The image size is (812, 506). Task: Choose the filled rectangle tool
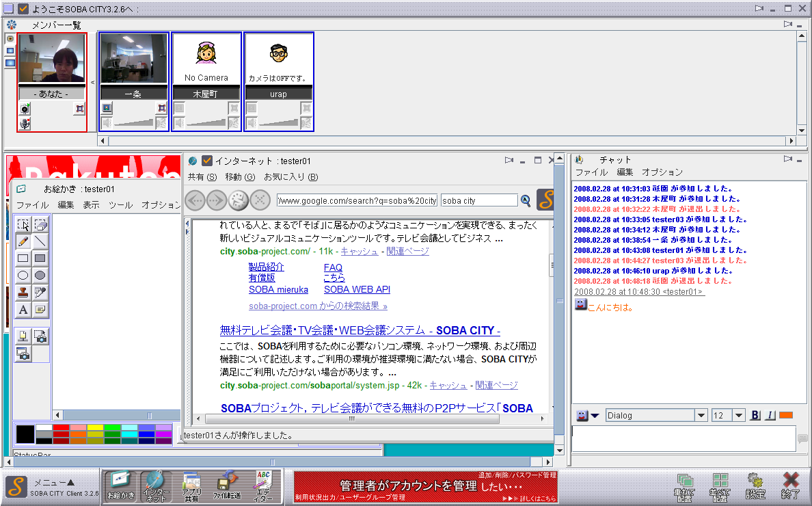[x=40, y=258]
